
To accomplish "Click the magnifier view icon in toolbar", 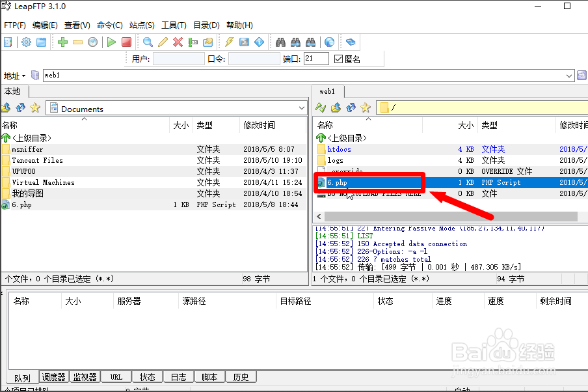I will coord(148,42).
